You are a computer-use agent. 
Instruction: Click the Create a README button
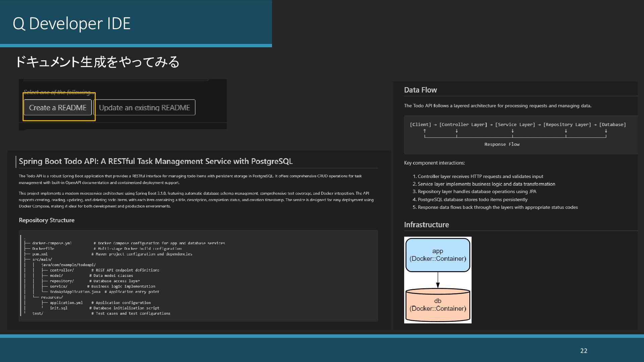[x=58, y=108]
